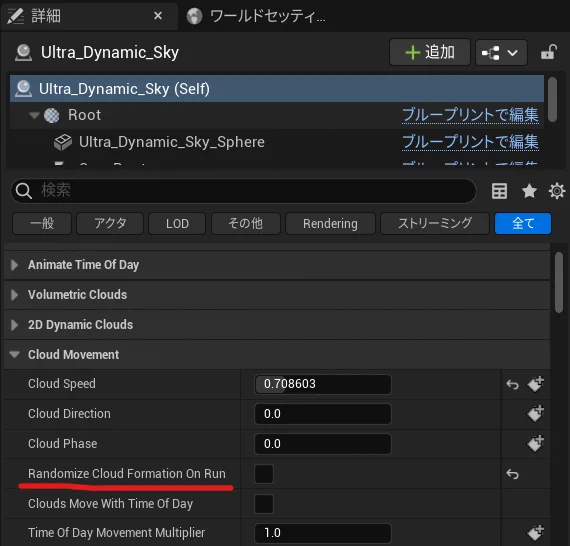Open details view settings gear
Viewport: 570px width, 546px height.
point(557,191)
